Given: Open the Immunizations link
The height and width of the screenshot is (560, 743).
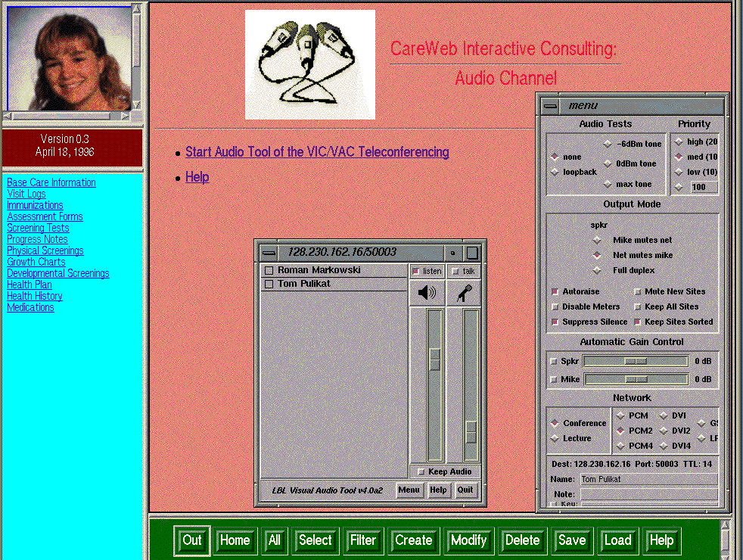Looking at the screenshot, I should pos(35,205).
